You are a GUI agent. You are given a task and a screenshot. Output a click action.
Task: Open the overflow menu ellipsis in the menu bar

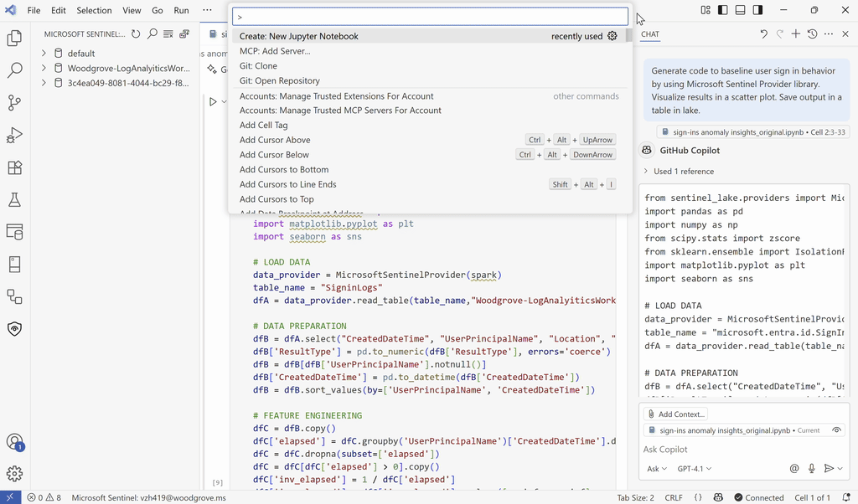point(207,10)
